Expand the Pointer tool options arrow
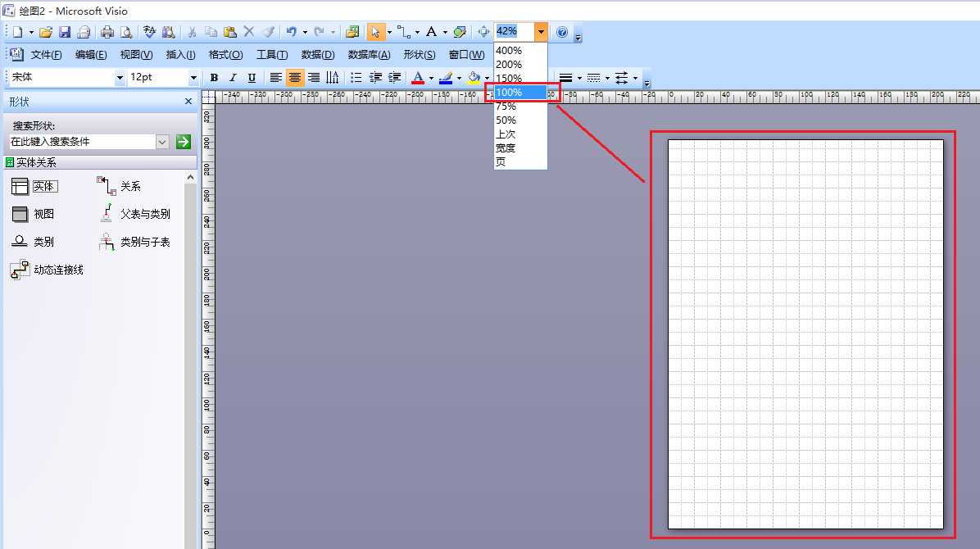The height and width of the screenshot is (549, 980). click(x=389, y=31)
